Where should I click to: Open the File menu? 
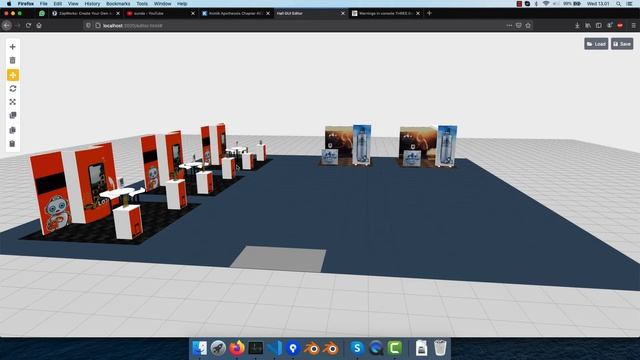click(43, 4)
